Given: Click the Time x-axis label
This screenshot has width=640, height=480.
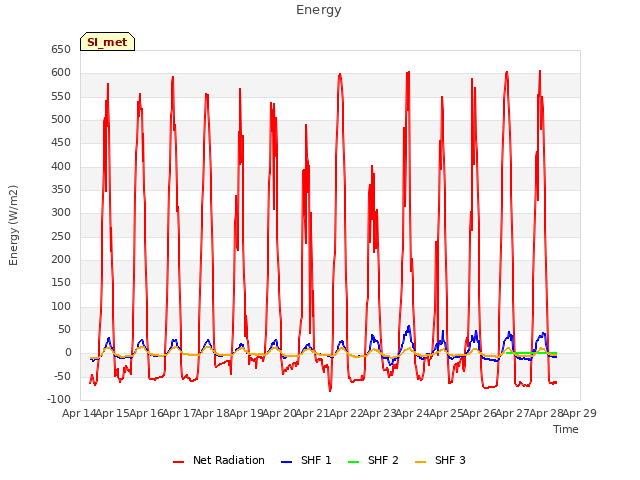Looking at the screenshot, I should (x=566, y=429).
